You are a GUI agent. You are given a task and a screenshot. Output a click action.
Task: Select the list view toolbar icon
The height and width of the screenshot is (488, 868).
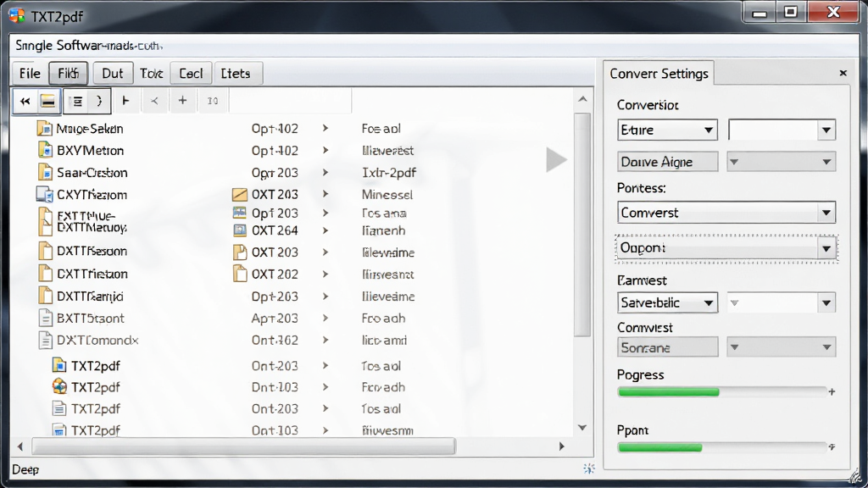[x=77, y=102]
